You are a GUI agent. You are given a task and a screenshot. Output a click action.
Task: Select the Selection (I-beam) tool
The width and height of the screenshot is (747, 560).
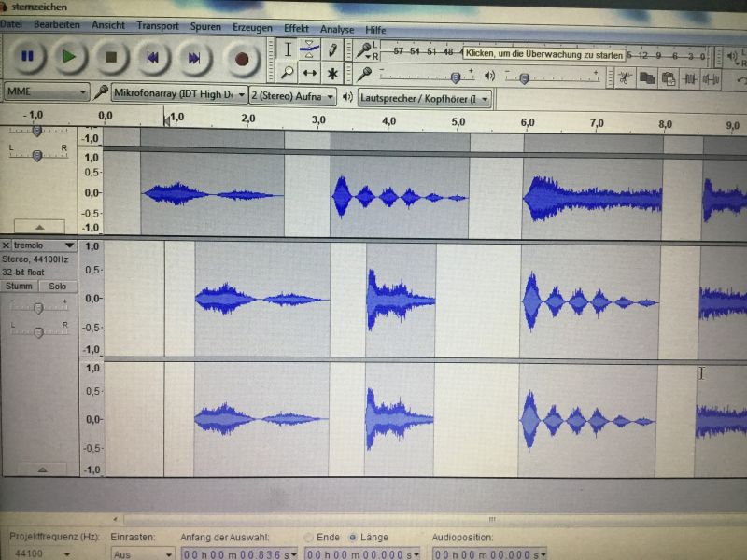coord(289,49)
